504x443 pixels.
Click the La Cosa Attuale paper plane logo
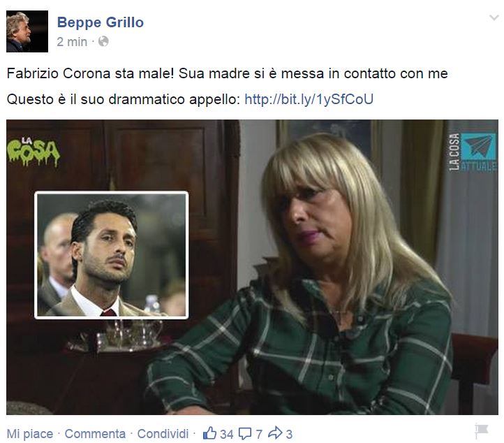click(473, 152)
